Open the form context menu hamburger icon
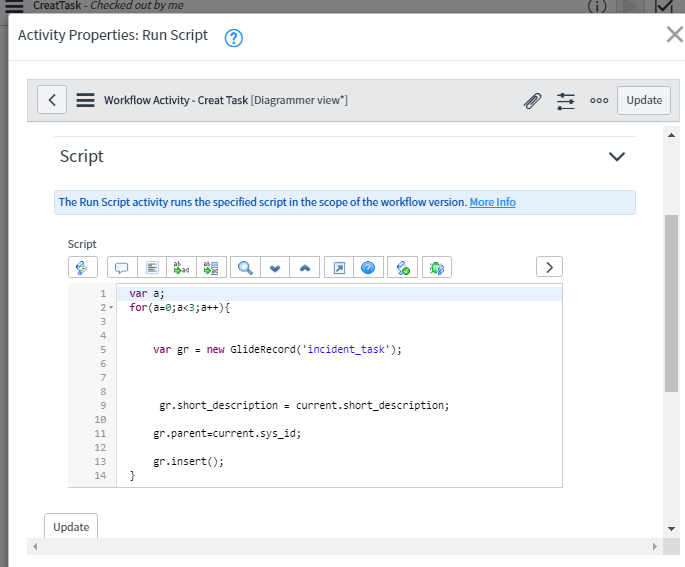 pyautogui.click(x=85, y=100)
